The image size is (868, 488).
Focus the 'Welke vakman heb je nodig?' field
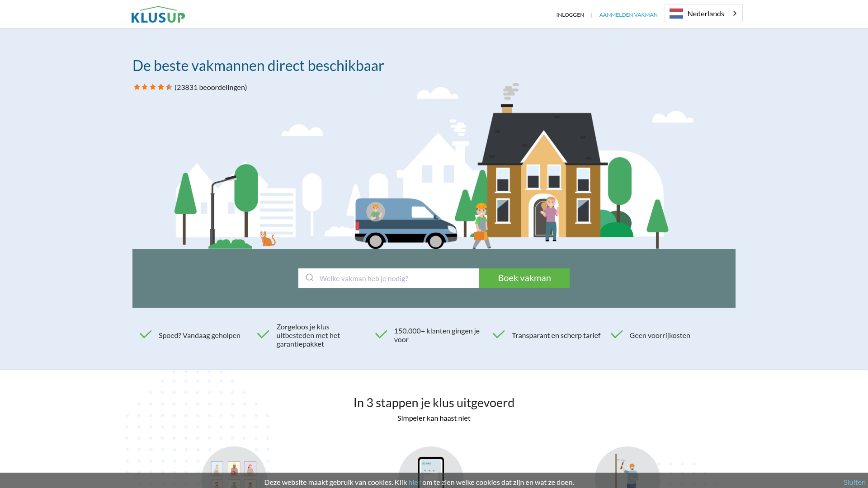coord(389,278)
